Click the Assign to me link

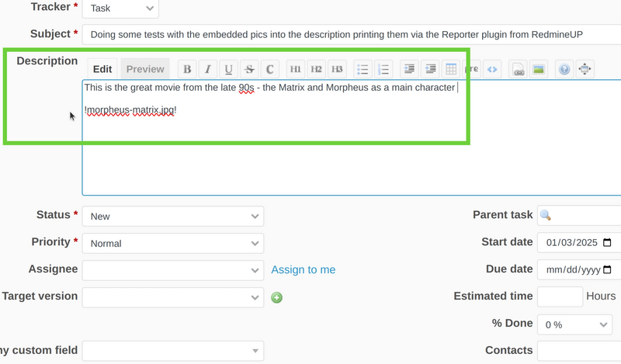pos(303,269)
